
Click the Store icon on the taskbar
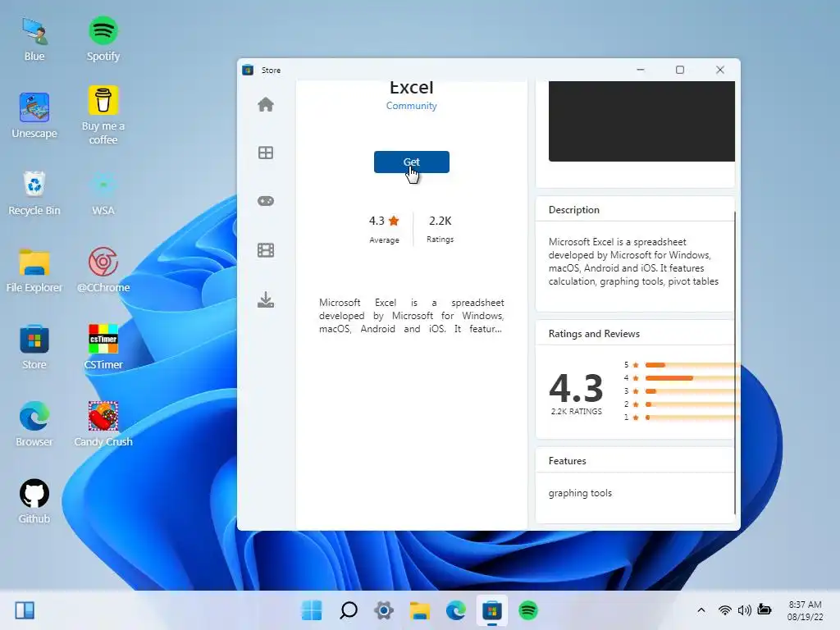(x=492, y=610)
